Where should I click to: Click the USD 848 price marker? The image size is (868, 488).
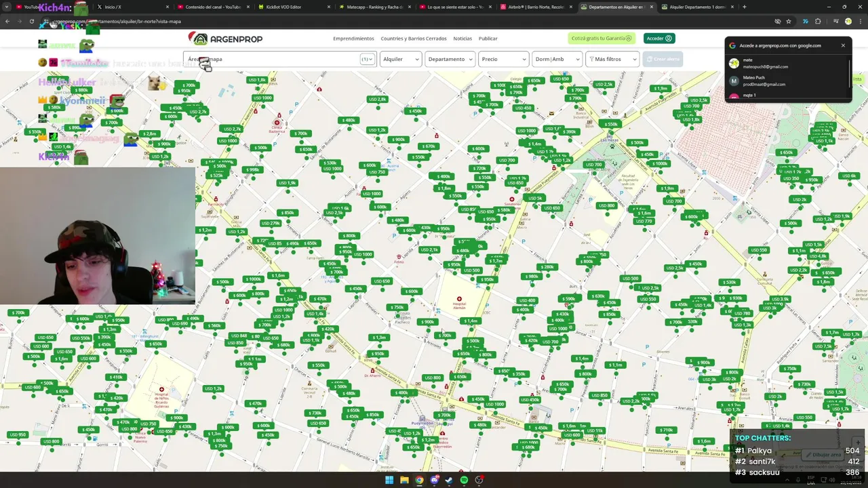pos(239,335)
